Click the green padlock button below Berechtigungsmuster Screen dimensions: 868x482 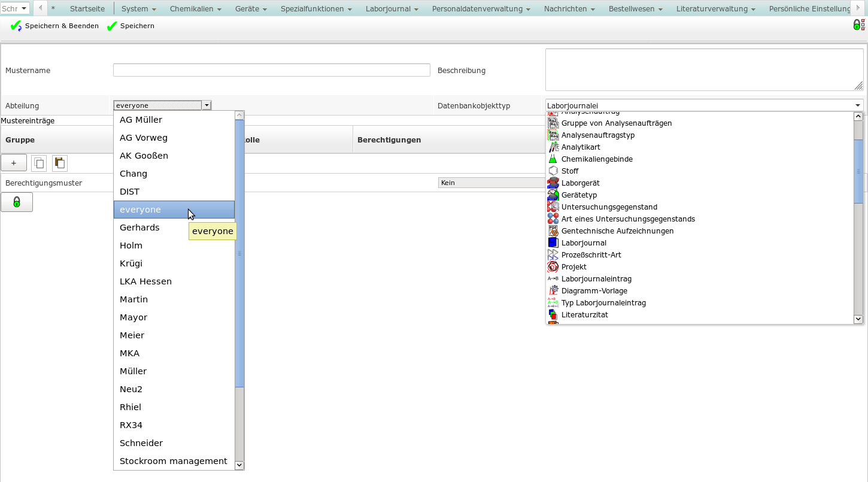click(x=17, y=202)
